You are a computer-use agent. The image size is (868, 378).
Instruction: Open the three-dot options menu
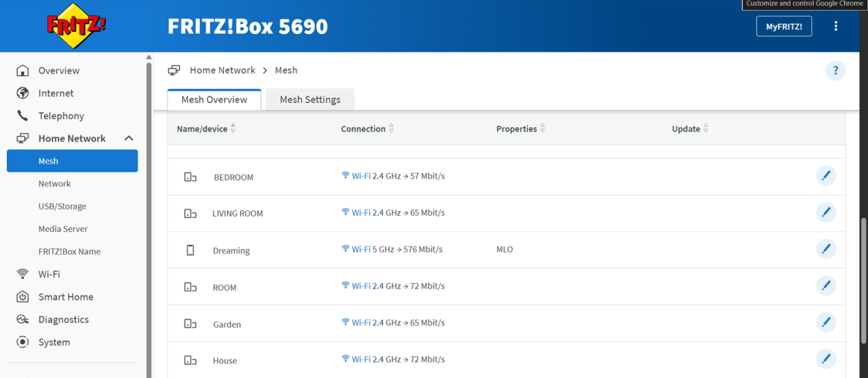(x=835, y=26)
